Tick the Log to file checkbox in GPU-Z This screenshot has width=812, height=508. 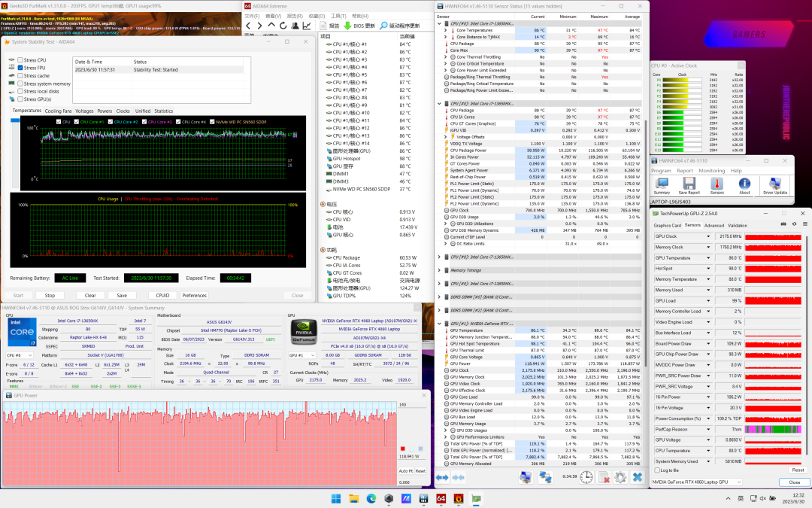pyautogui.click(x=656, y=470)
